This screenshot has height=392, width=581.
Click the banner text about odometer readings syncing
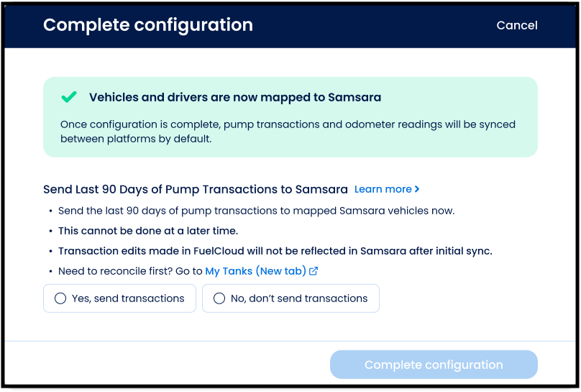(288, 131)
